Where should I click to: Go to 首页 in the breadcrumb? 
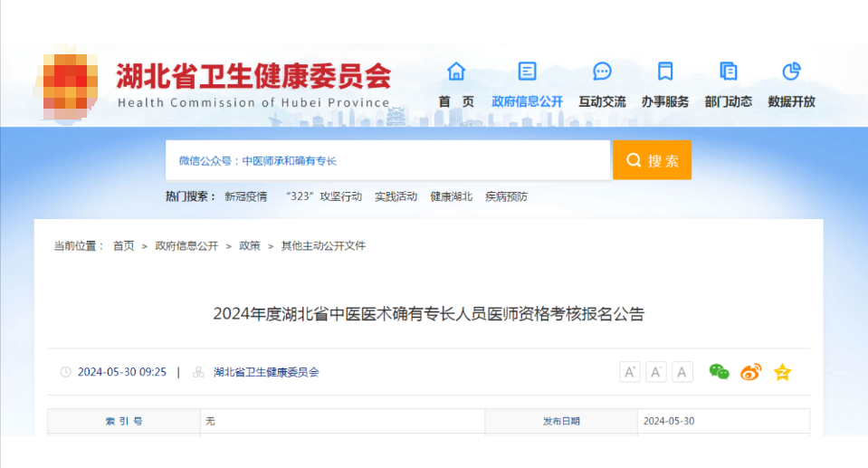(x=123, y=245)
